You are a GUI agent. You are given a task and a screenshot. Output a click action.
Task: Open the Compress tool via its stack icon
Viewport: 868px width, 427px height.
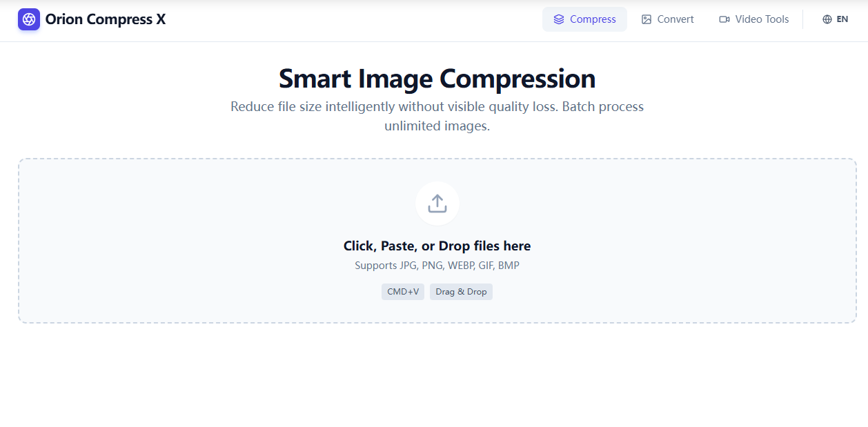tap(559, 19)
